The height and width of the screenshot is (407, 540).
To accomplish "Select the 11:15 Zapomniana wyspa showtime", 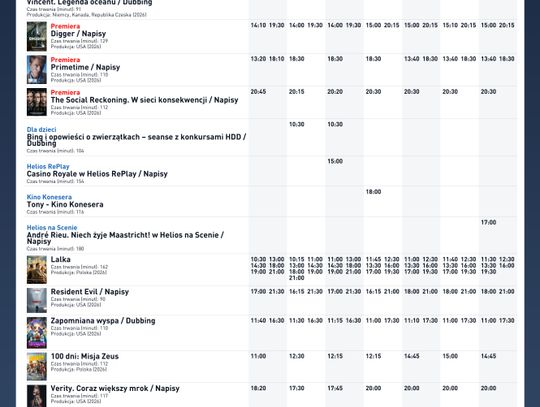I will [335, 321].
